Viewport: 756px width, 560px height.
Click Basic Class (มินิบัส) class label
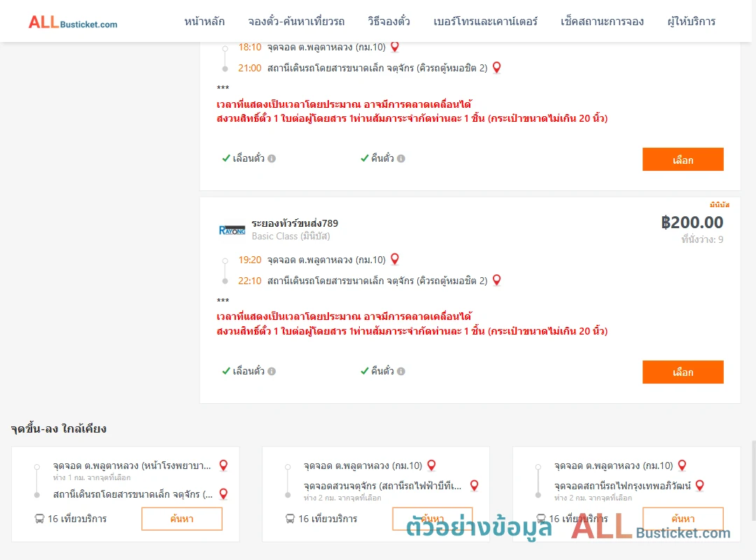(290, 237)
